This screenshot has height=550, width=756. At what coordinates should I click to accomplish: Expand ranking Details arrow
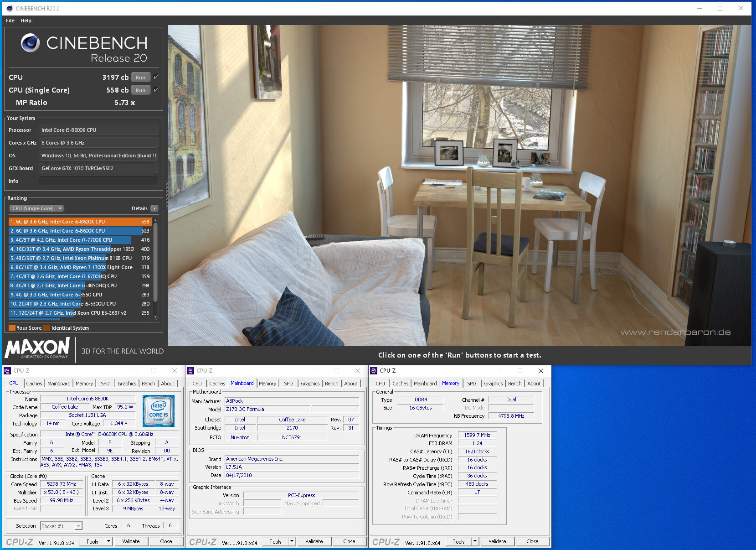click(154, 208)
